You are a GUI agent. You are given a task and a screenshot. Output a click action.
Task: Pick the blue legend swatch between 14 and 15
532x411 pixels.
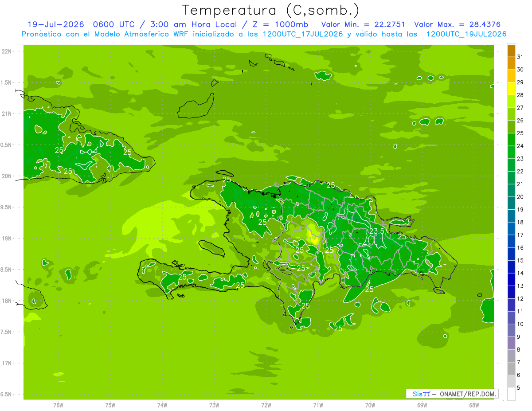(x=511, y=267)
